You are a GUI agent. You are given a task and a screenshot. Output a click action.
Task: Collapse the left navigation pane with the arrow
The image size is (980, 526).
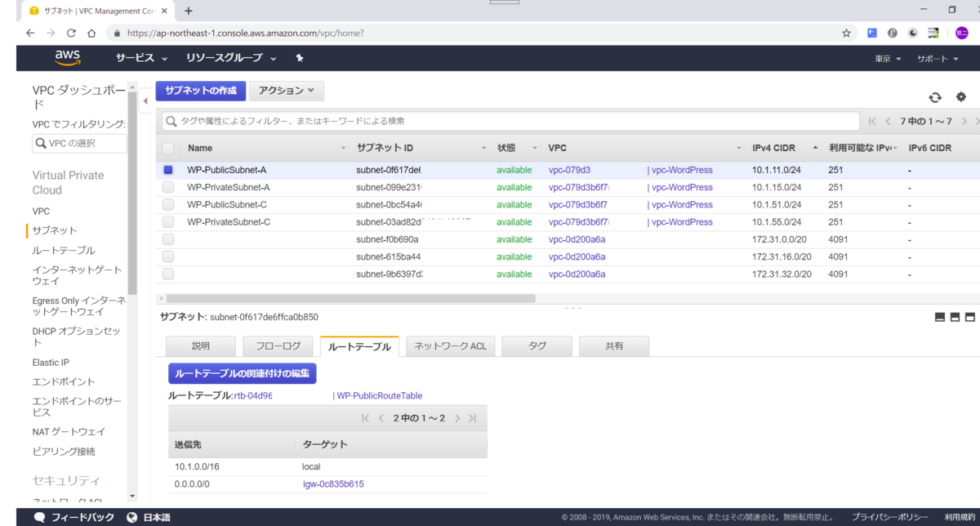[x=145, y=101]
